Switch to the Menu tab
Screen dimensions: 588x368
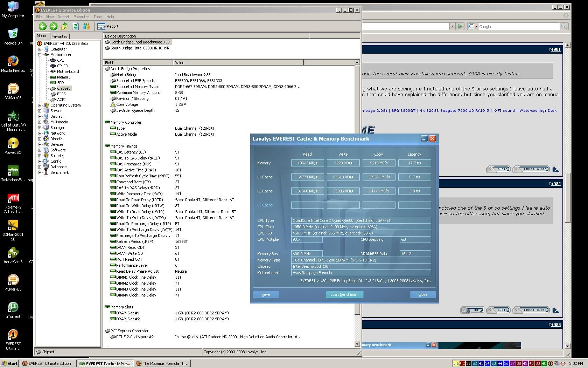point(41,36)
